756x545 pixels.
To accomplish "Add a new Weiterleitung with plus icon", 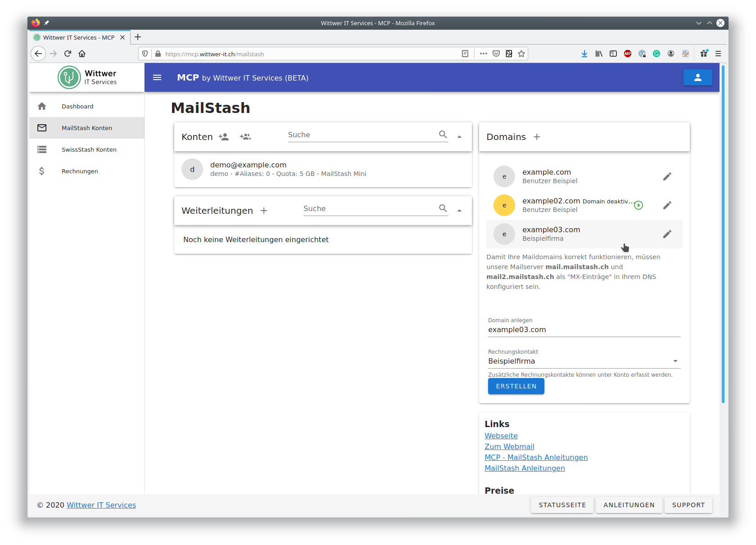I will (x=264, y=211).
